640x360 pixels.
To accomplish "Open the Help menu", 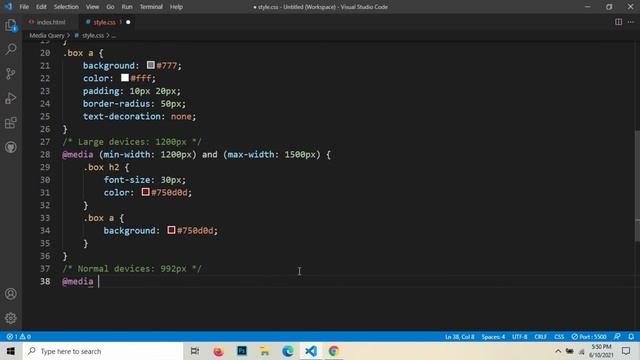I will pos(176,7).
